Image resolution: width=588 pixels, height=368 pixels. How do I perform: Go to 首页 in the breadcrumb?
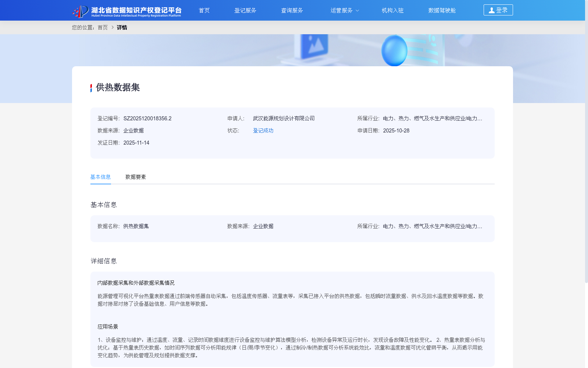(103, 28)
